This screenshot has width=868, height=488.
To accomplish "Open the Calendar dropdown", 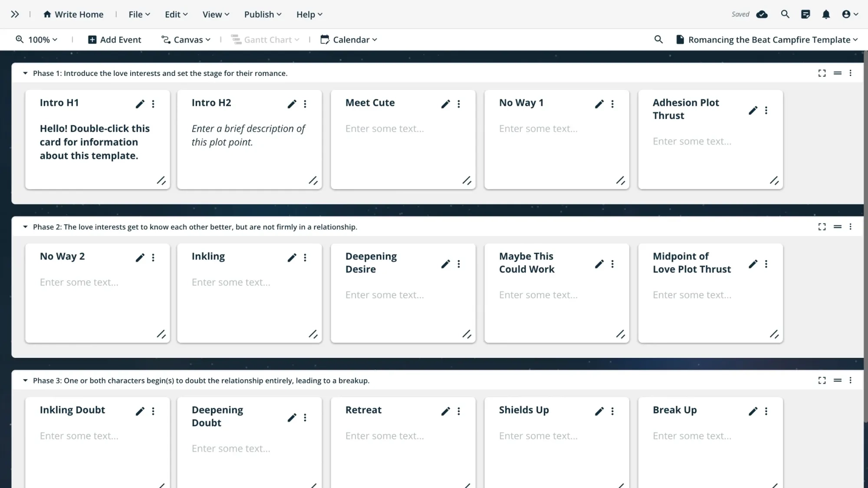I will pyautogui.click(x=349, y=39).
